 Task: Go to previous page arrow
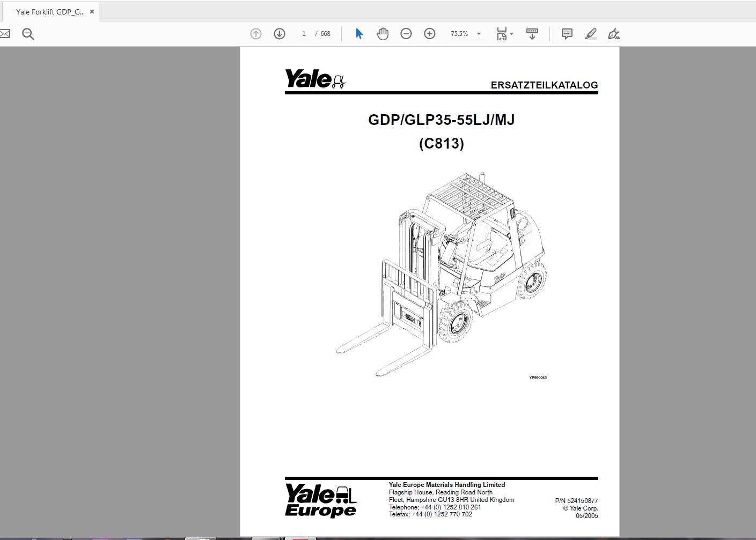(256, 34)
